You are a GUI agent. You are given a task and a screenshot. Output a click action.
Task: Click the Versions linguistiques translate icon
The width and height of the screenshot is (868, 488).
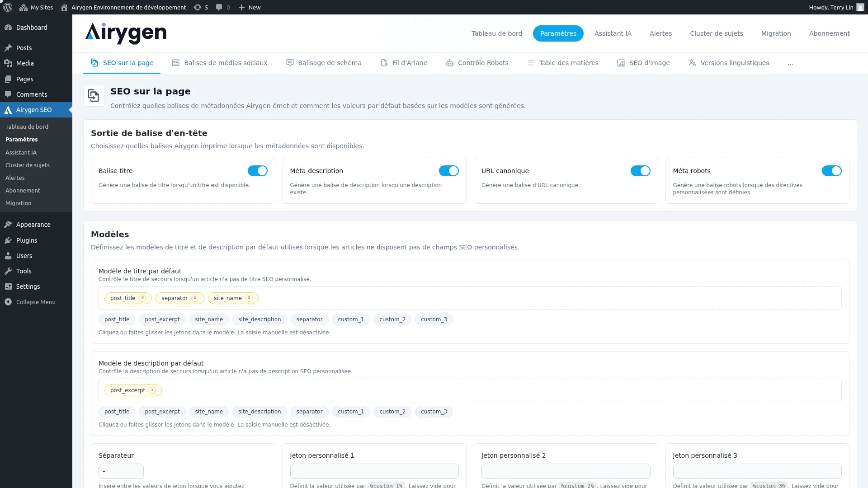point(692,63)
